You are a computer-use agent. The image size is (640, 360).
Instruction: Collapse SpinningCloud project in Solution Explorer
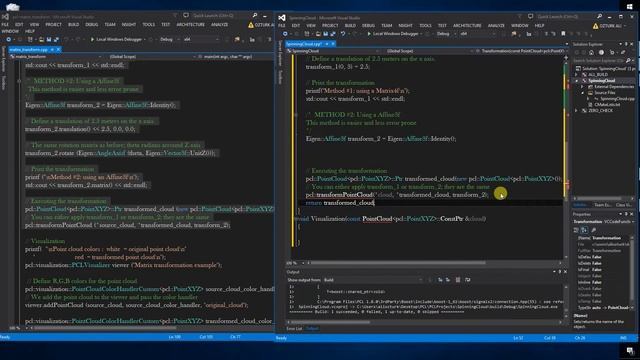[577, 81]
